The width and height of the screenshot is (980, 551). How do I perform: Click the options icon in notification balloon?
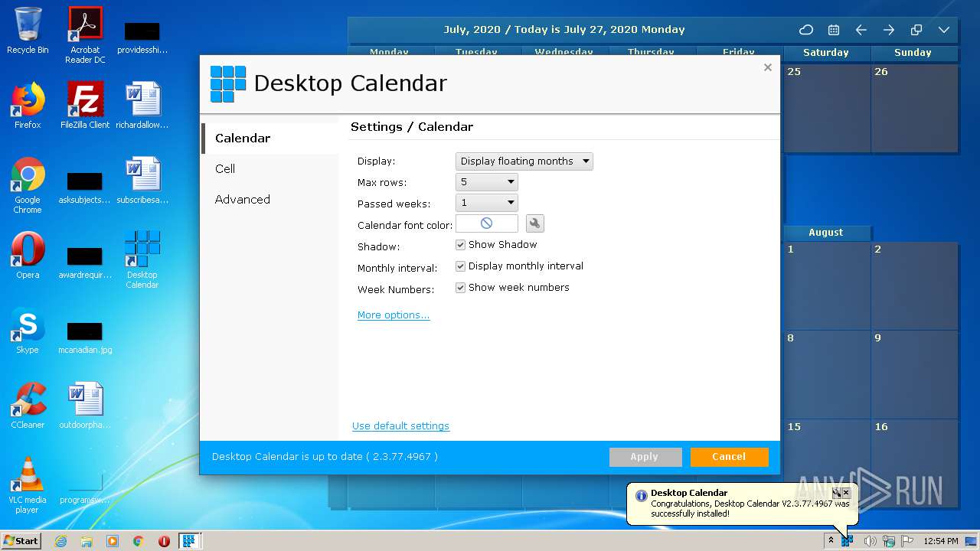[x=837, y=493]
